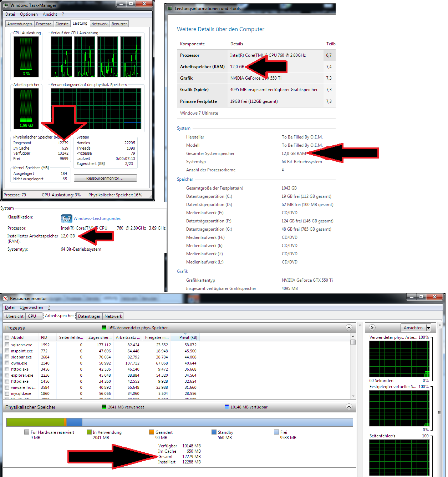
Task: Collapse the Prozesse section
Action: pos(349,327)
